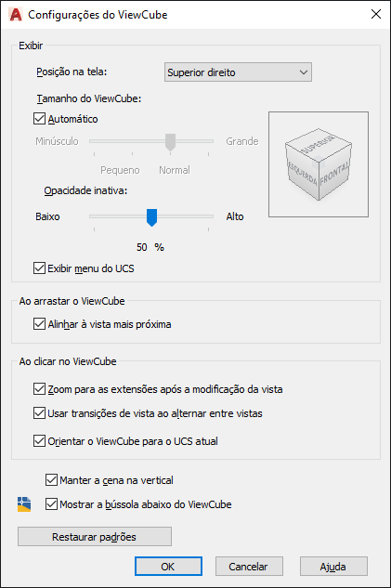Click the Restaurar padrões button
391x588 pixels.
[95, 537]
